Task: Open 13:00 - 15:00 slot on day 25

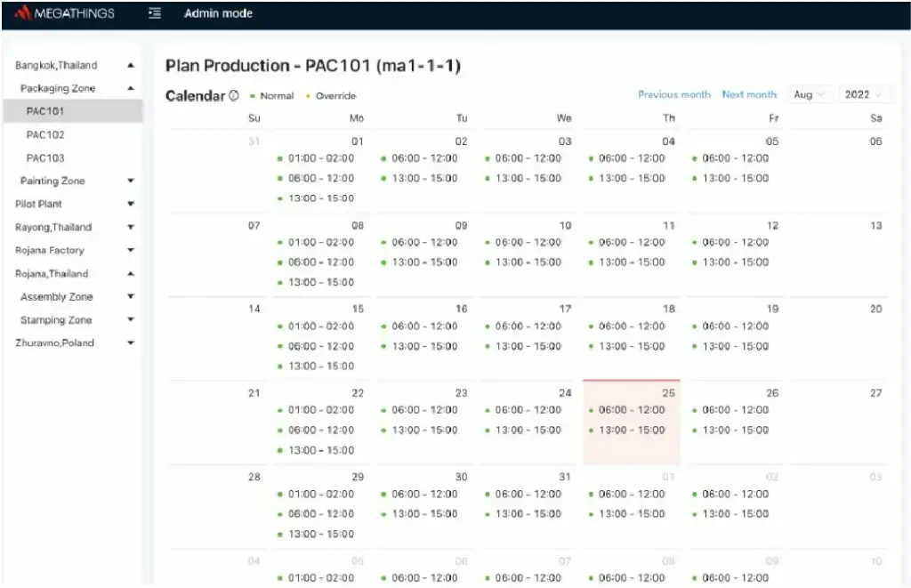Action: [x=632, y=430]
